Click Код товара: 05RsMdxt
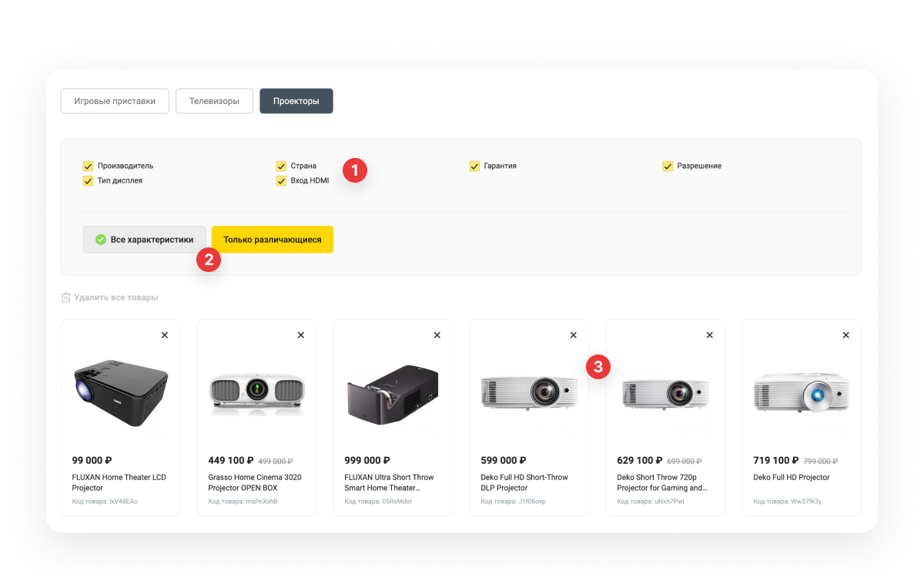Screen dimensions: 924x588 point(378,502)
